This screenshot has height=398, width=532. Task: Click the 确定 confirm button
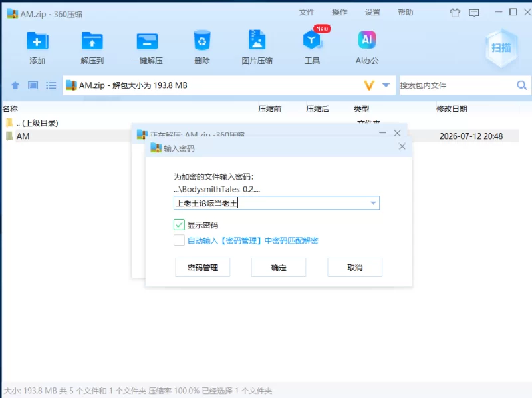coord(279,268)
